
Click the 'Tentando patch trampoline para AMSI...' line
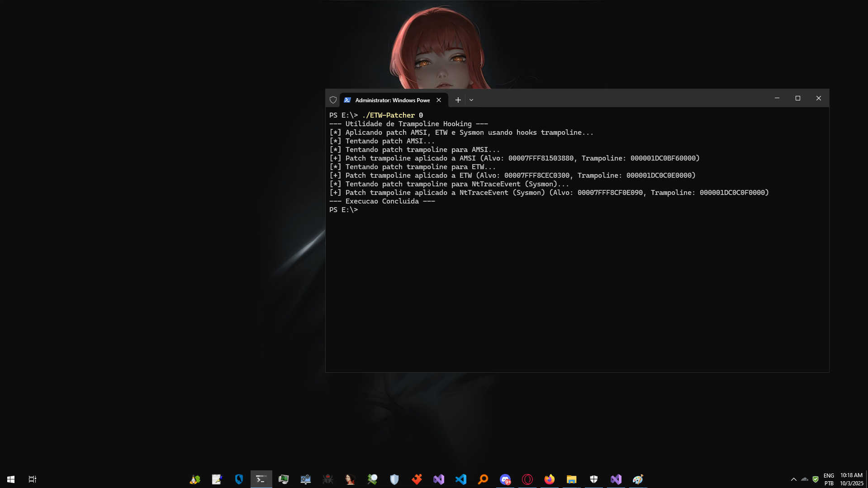414,150
